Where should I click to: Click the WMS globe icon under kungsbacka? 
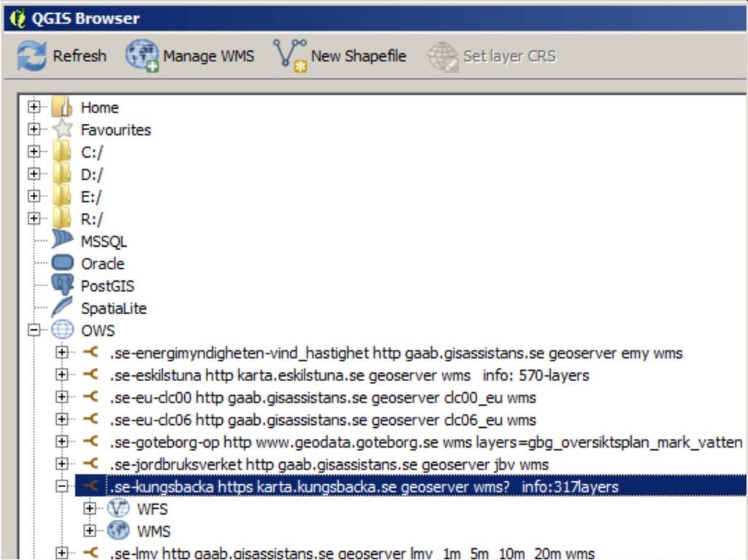point(118,530)
